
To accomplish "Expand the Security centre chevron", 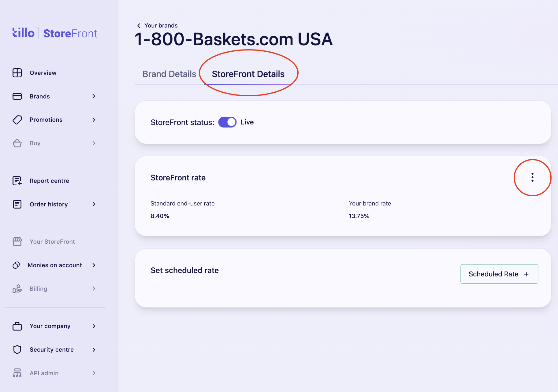I will (x=94, y=349).
